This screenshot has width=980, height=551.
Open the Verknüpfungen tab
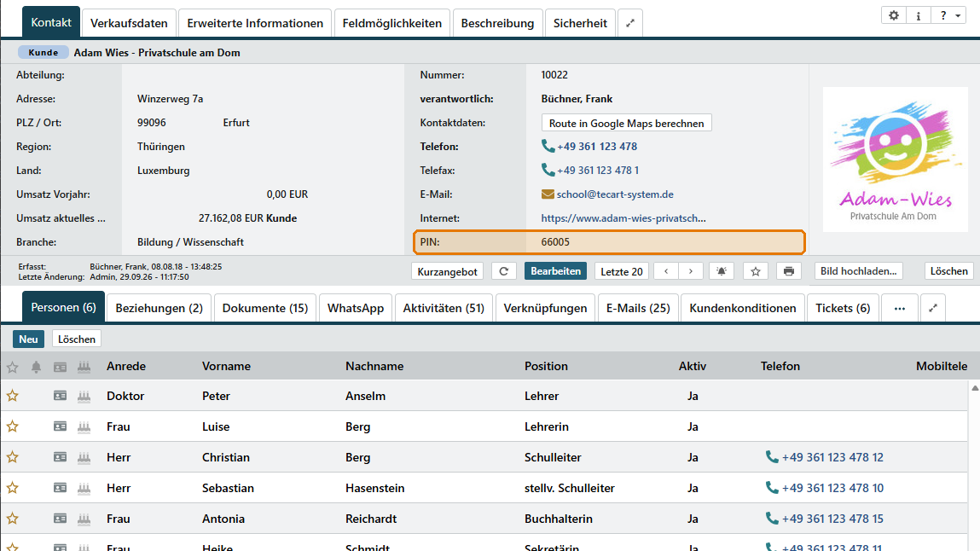coord(545,308)
